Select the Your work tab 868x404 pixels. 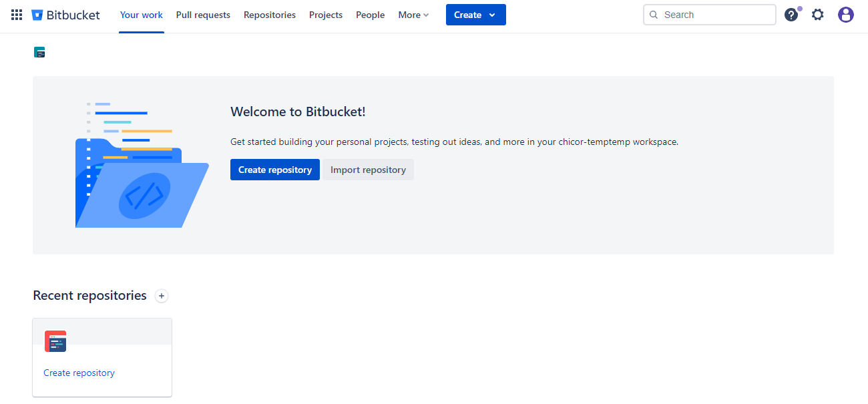[142, 15]
